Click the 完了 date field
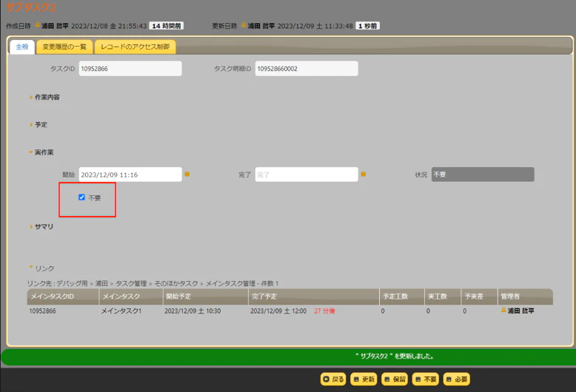576x392 pixels. (307, 175)
